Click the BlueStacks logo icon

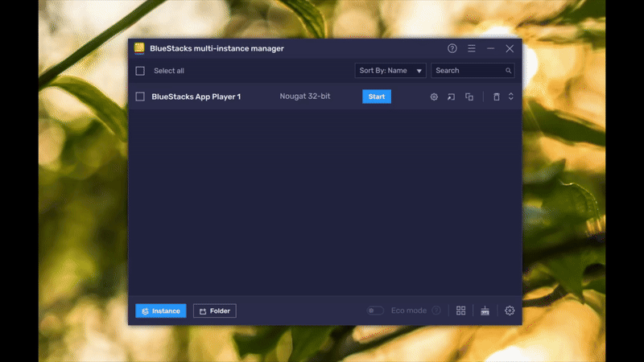click(139, 48)
